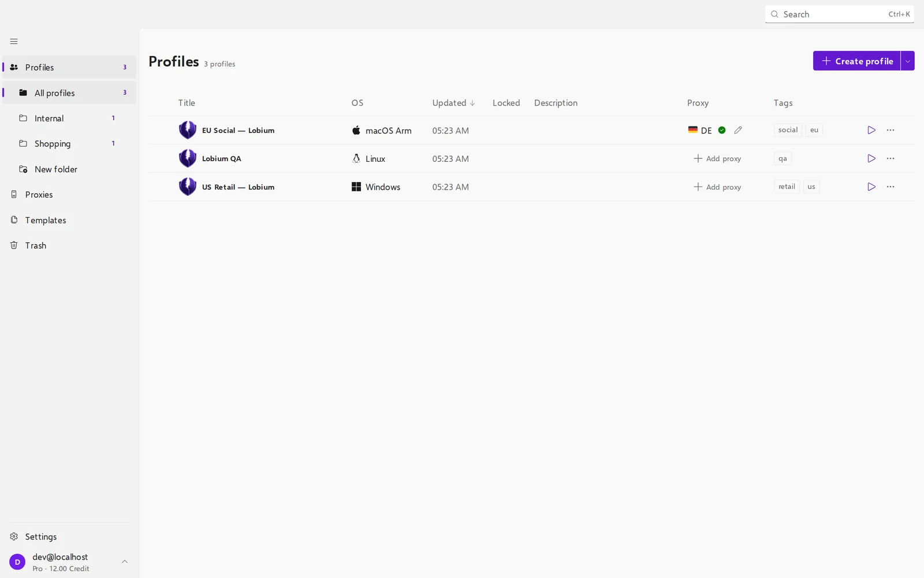The image size is (924, 578).
Task: Collapse the sidebar with hamburger icon
Action: [x=14, y=42]
